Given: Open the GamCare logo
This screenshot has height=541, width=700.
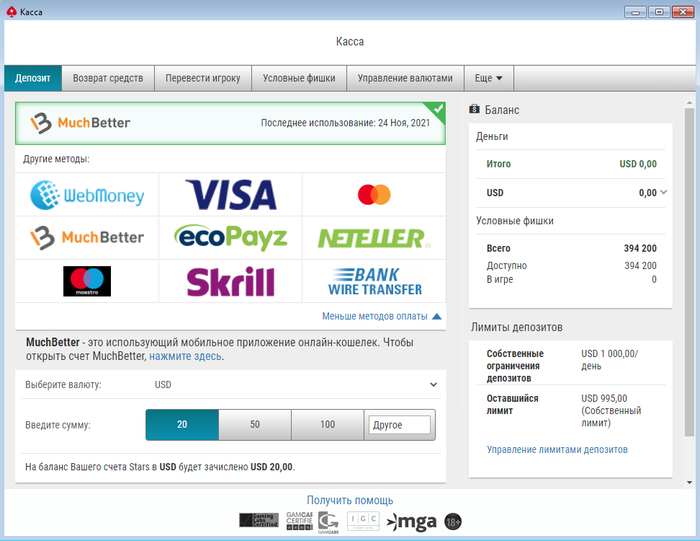Looking at the screenshot, I should (328, 522).
